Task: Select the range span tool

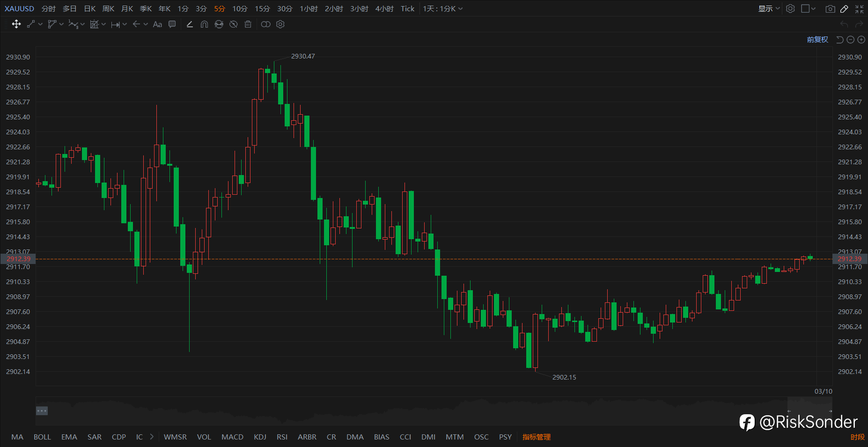Action: point(115,24)
